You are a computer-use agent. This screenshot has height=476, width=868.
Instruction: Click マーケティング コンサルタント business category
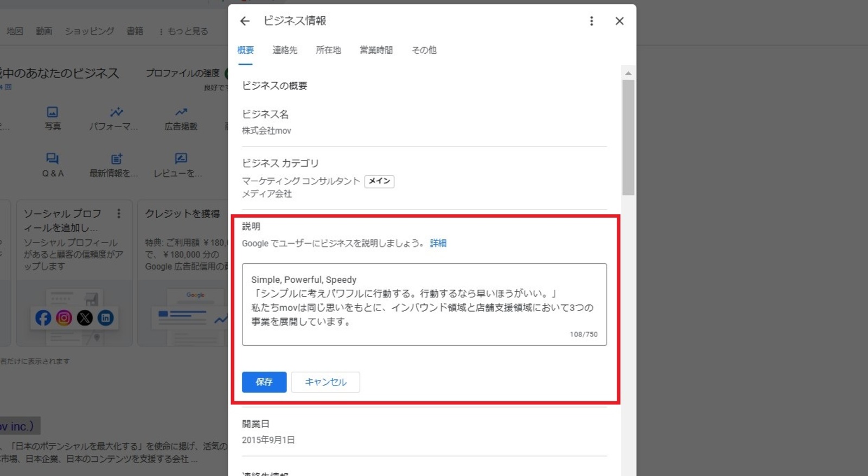(301, 181)
